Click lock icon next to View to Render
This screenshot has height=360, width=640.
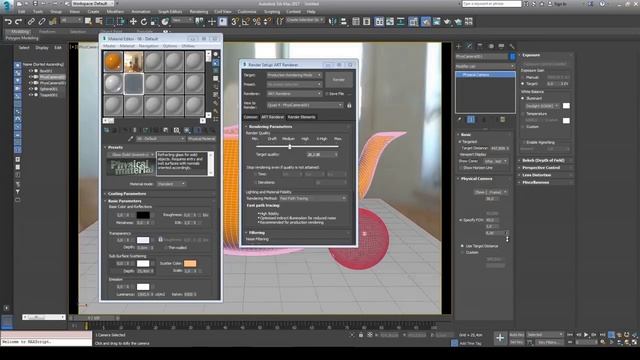[x=349, y=105]
